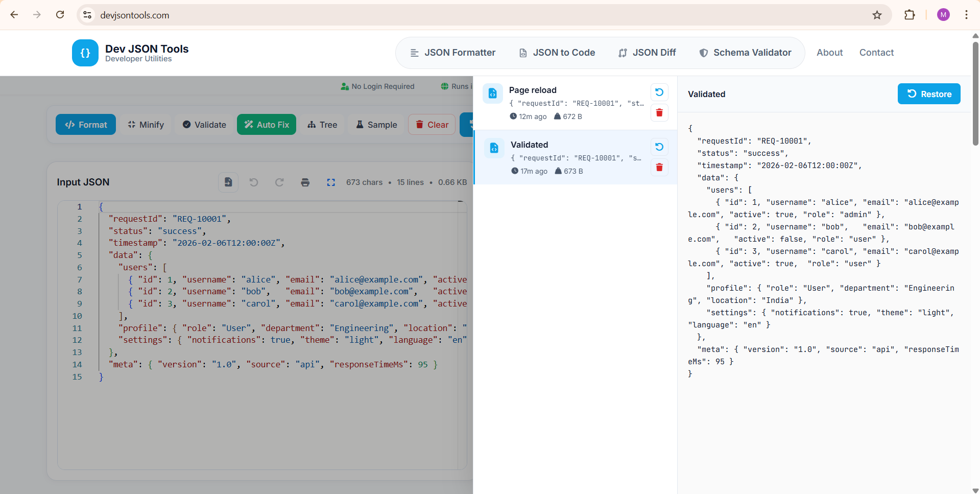980x494 pixels.
Task: Delete the Validated history entry
Action: pyautogui.click(x=659, y=167)
